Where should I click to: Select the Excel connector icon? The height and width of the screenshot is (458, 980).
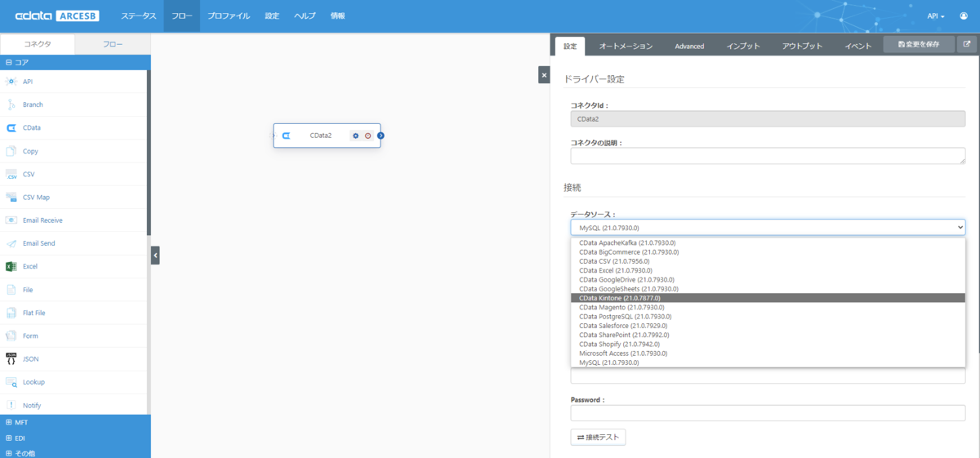(x=11, y=266)
